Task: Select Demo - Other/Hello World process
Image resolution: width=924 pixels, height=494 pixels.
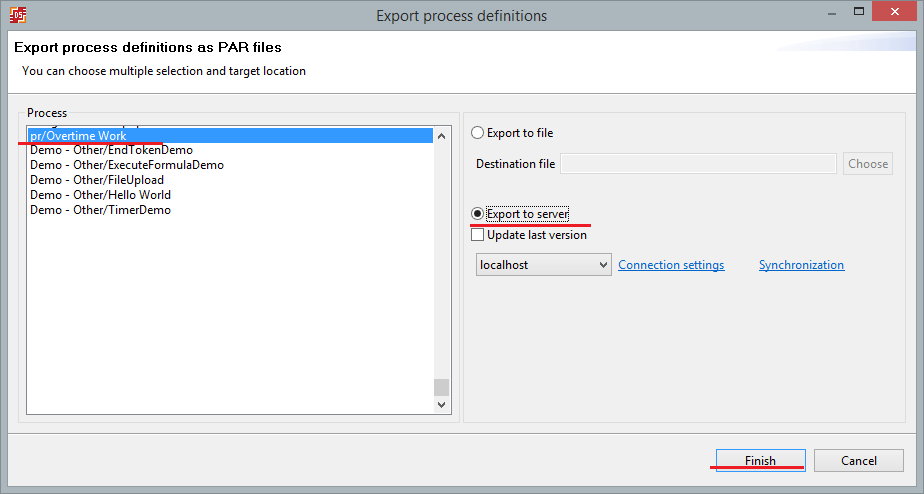Action: point(100,195)
